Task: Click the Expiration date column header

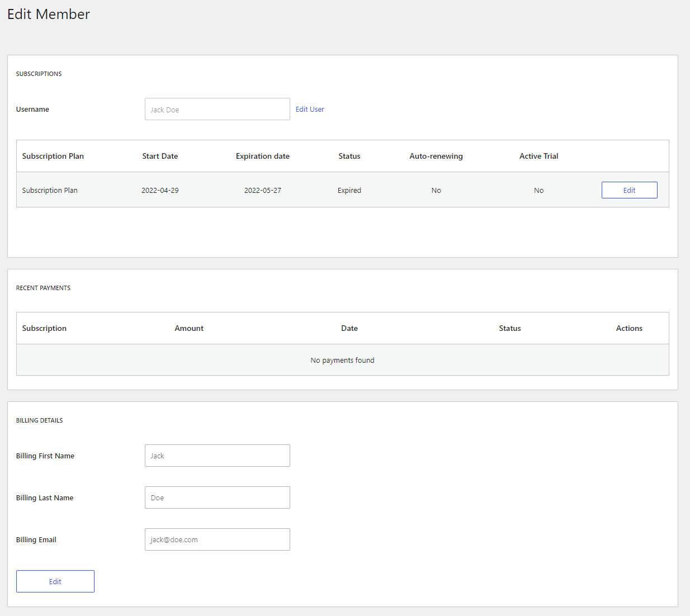Action: 263,156
